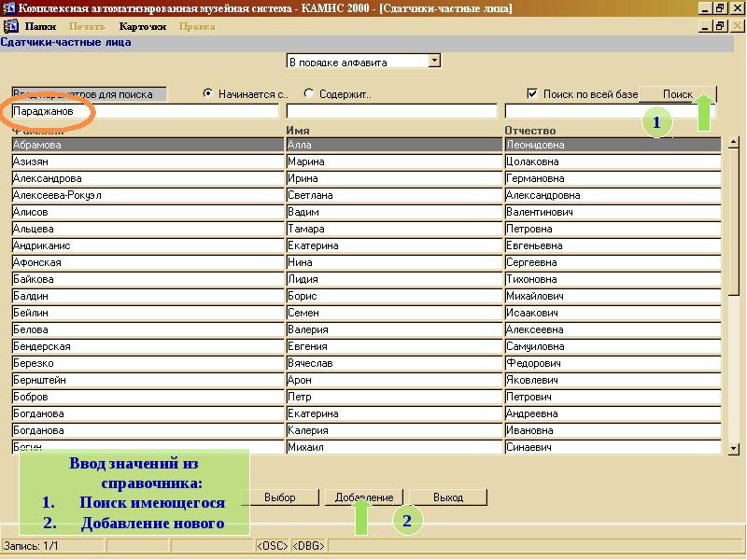Expand the 'В порядке алфавита' sort dropdown
Viewport: 747px width, 560px height.
[x=434, y=62]
